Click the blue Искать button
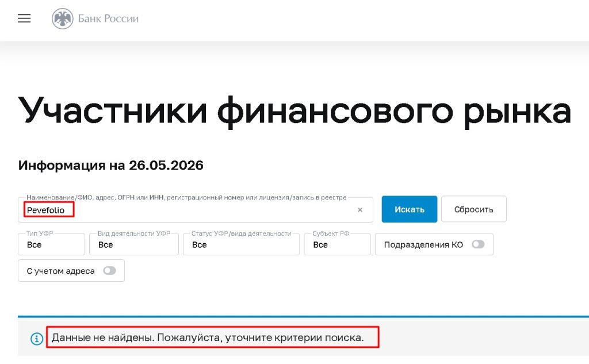The height and width of the screenshot is (364, 589). point(410,209)
